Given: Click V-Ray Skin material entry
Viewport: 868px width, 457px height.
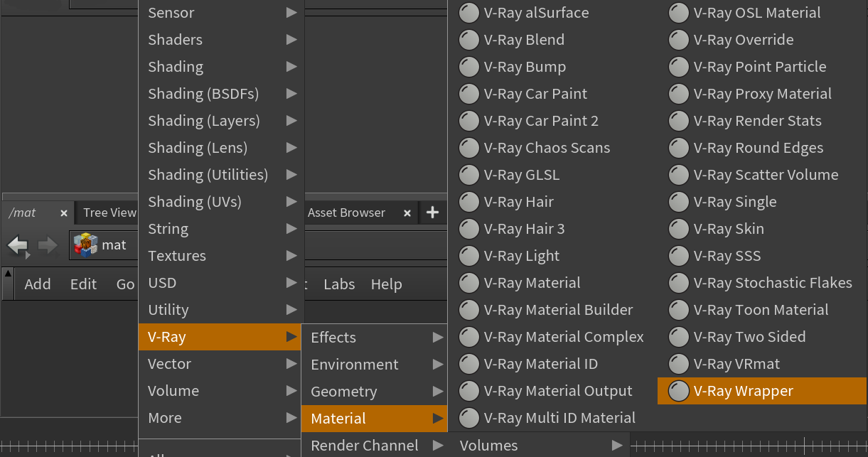Looking at the screenshot, I should (x=762, y=229).
